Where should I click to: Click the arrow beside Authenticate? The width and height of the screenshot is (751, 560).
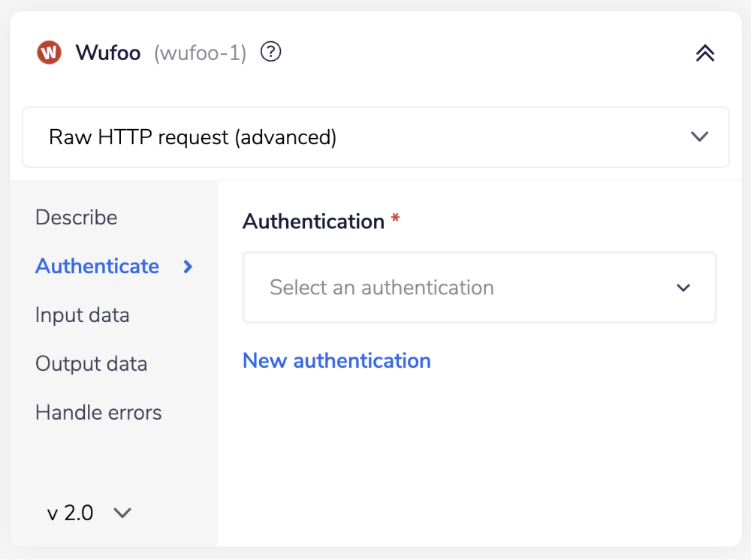(189, 266)
